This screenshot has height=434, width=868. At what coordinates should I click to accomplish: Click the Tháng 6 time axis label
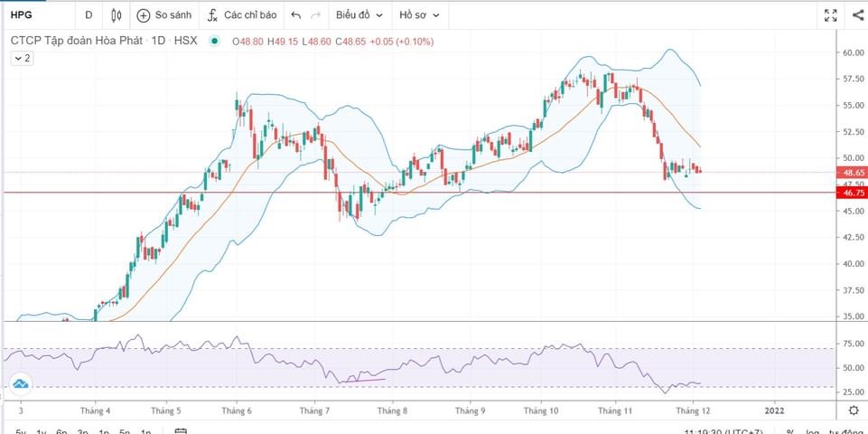click(237, 410)
